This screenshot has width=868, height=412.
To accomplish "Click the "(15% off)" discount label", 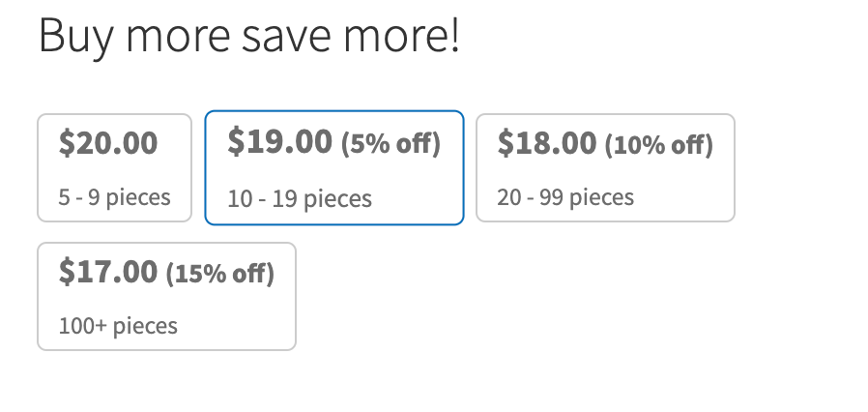I will [220, 274].
